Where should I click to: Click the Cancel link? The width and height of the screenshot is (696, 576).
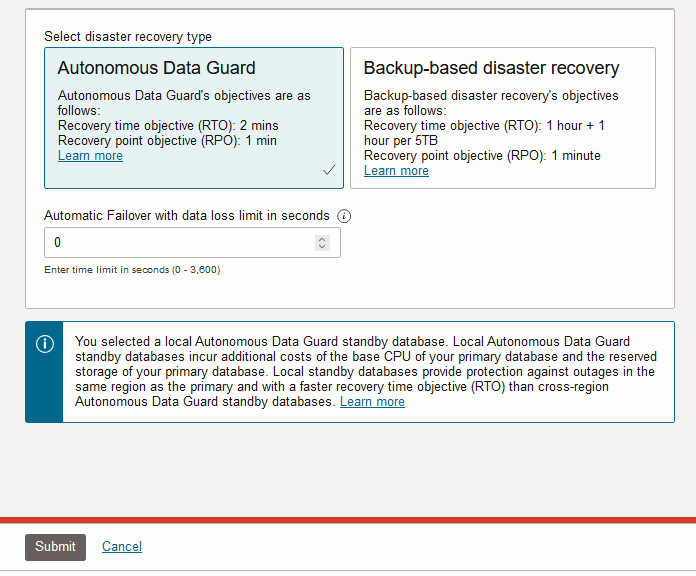coord(122,546)
